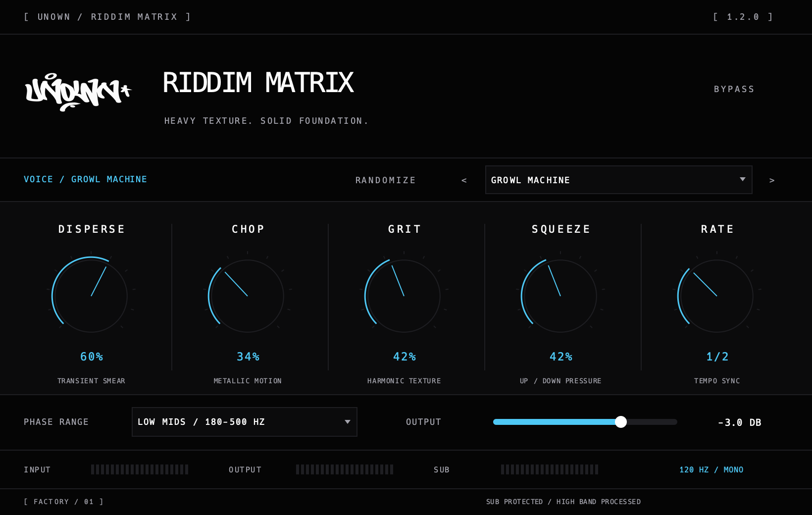Click the SUB level meter
The width and height of the screenshot is (812, 515).
(550, 469)
